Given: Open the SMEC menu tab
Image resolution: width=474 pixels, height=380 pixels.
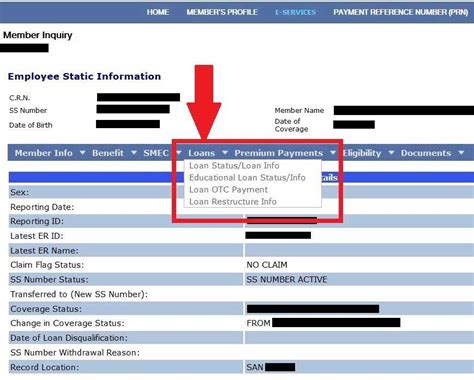Looking at the screenshot, I should click(x=156, y=153).
